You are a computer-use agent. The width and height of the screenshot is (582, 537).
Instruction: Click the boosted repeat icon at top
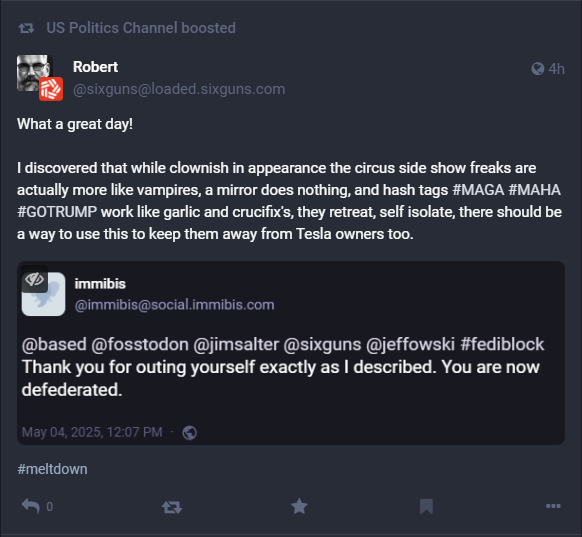point(26,28)
